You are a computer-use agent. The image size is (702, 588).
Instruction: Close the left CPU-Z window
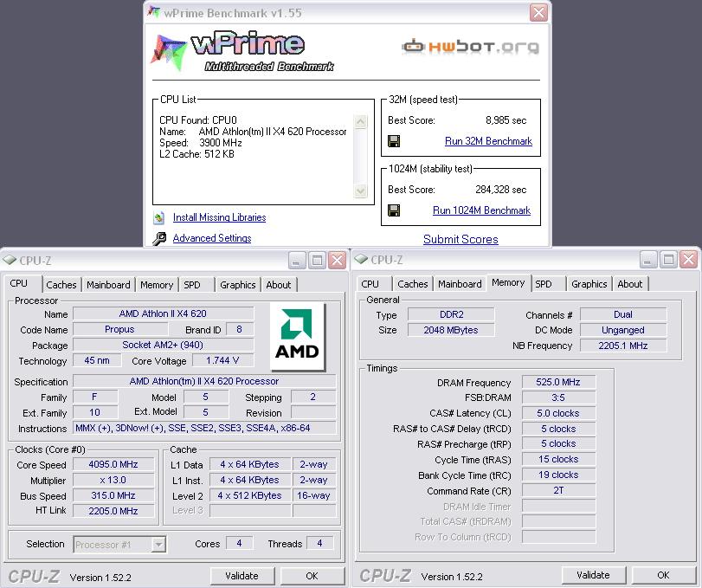[337, 260]
